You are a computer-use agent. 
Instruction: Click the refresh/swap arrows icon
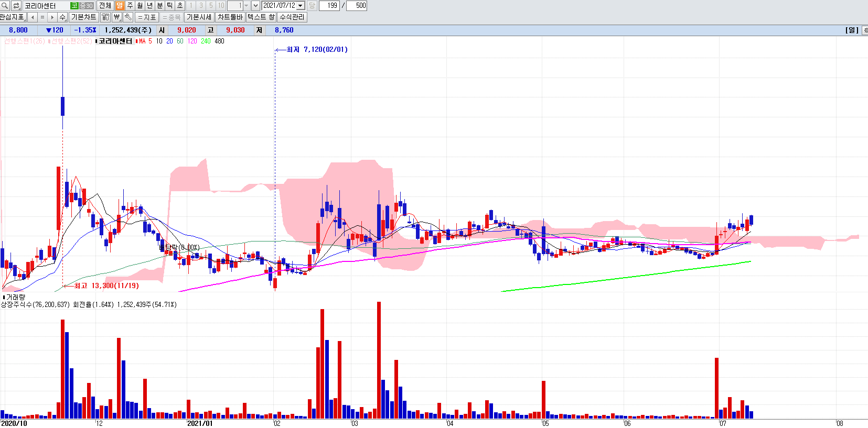click(16, 6)
